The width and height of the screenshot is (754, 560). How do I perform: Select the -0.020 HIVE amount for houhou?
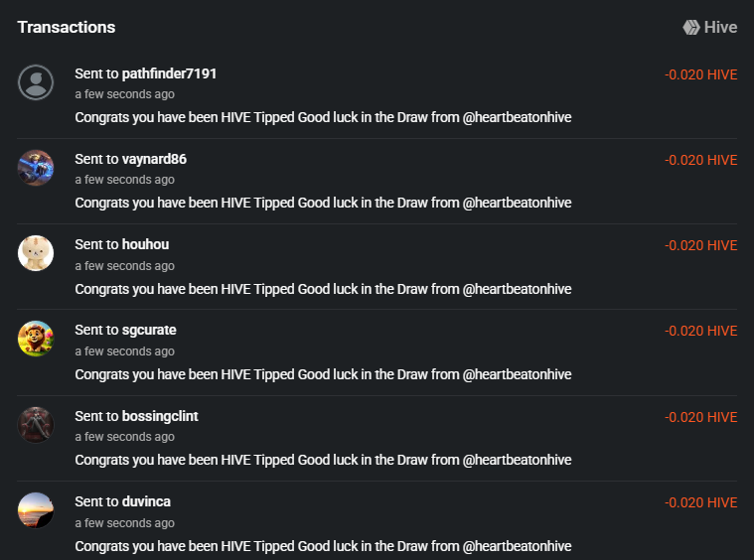(700, 245)
